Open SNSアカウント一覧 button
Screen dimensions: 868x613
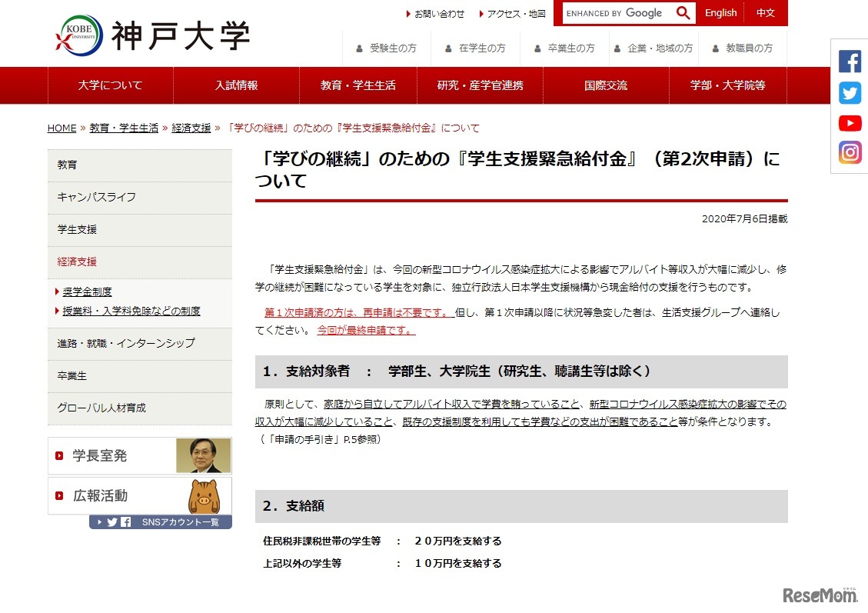160,522
